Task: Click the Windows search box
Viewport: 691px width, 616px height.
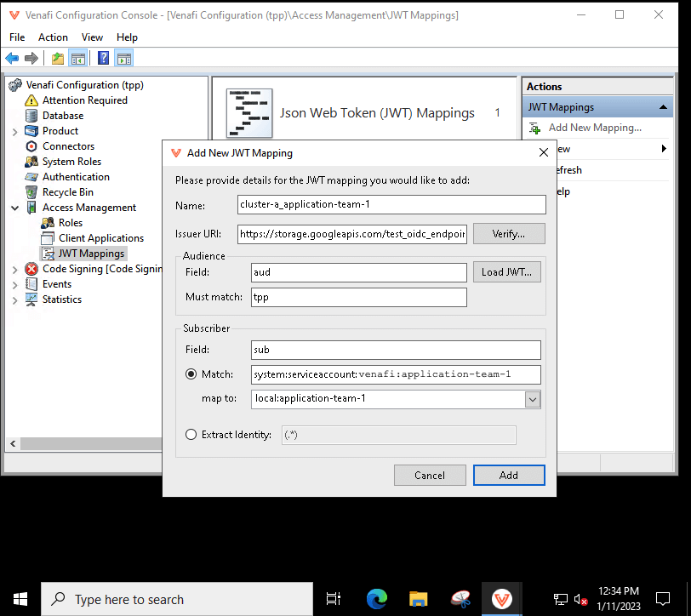Action: coord(177,599)
